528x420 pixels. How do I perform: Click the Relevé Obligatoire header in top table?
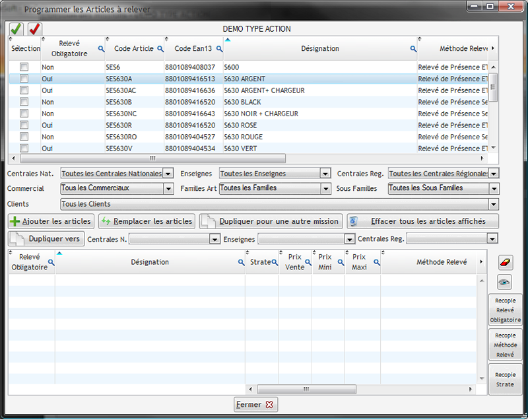point(69,49)
